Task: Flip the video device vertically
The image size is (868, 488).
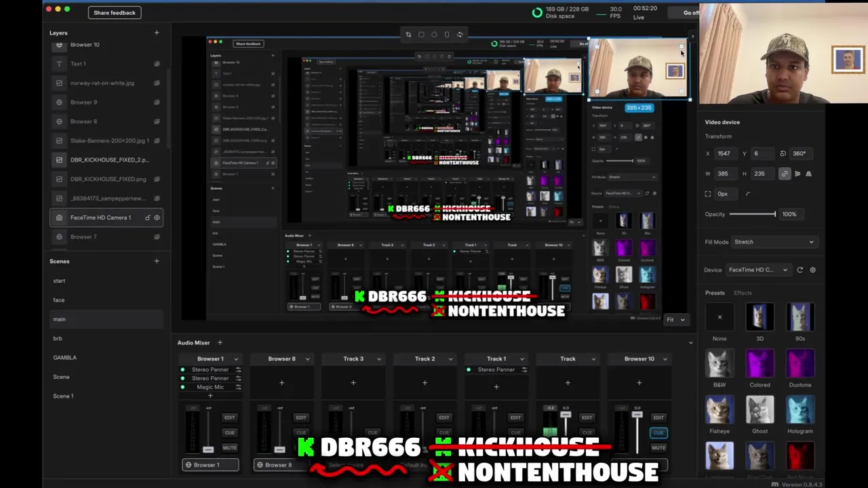Action: click(808, 174)
